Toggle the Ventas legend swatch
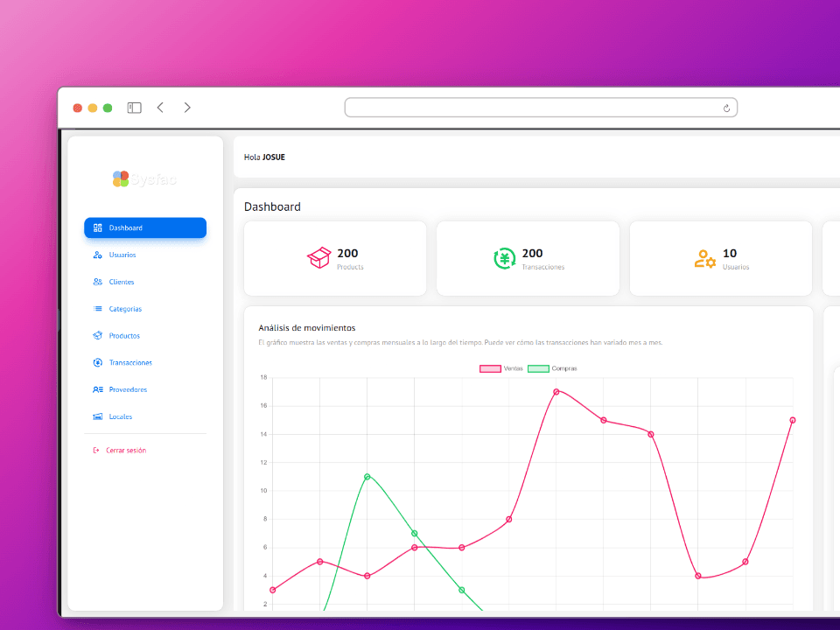840x630 pixels. (x=490, y=368)
